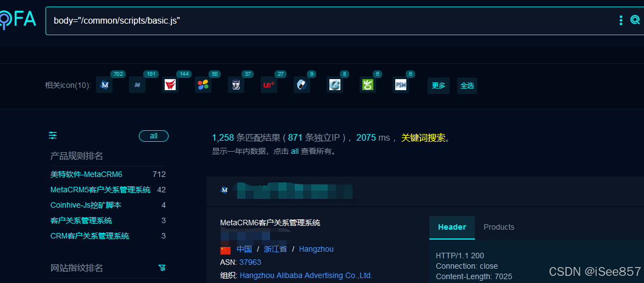Screen dimensions: 644x283
Task: Open the three-dot search options menu
Action: click(x=620, y=20)
